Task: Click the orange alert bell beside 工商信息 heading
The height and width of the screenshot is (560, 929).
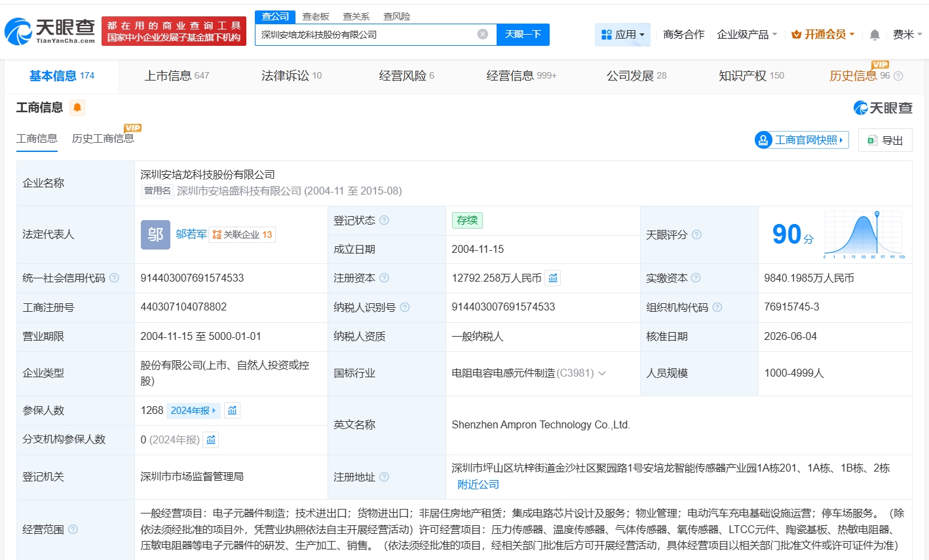Action: pos(77,107)
